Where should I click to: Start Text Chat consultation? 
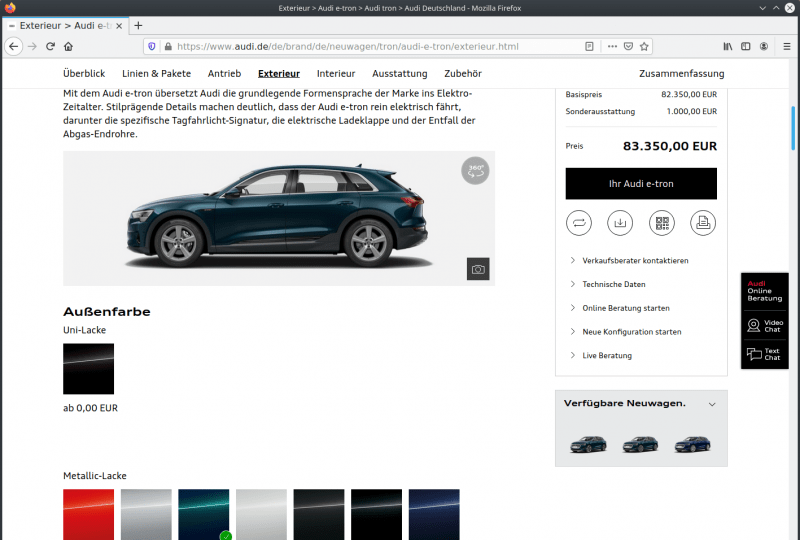pyautogui.click(x=765, y=354)
